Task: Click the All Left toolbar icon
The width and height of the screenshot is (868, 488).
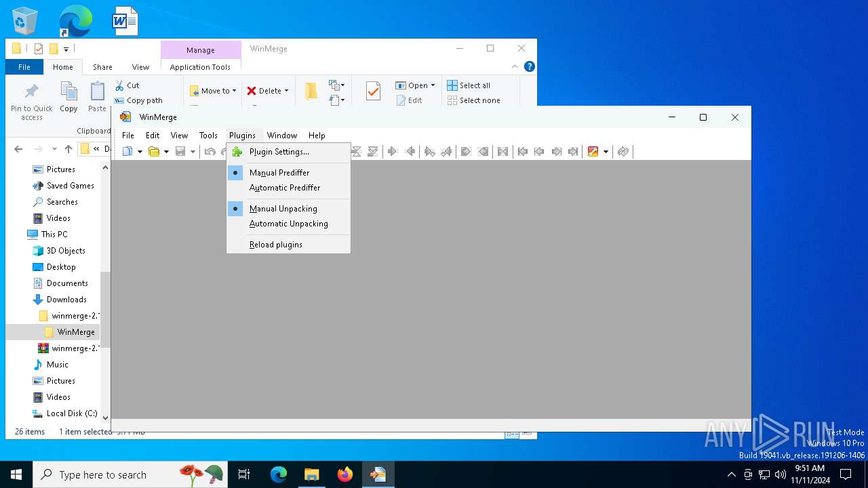Action: click(483, 152)
